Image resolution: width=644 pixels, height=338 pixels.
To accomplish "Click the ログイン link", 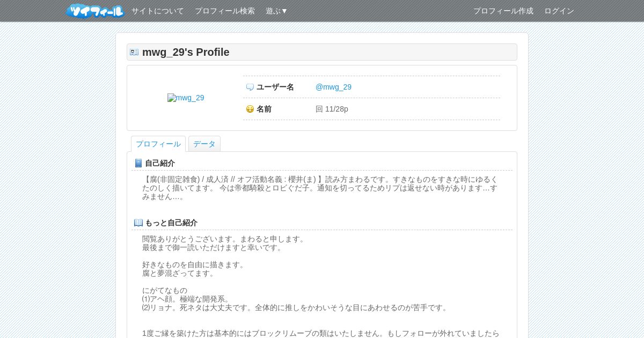I will [559, 11].
